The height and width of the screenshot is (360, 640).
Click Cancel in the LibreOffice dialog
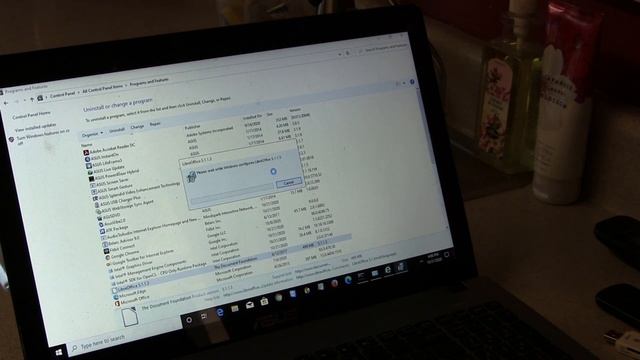[289, 183]
